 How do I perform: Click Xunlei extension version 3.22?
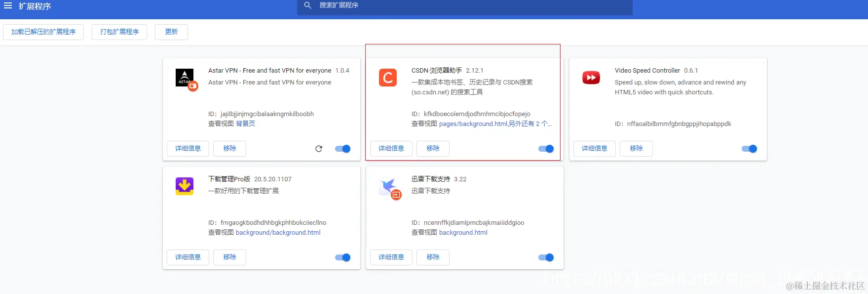(460, 179)
